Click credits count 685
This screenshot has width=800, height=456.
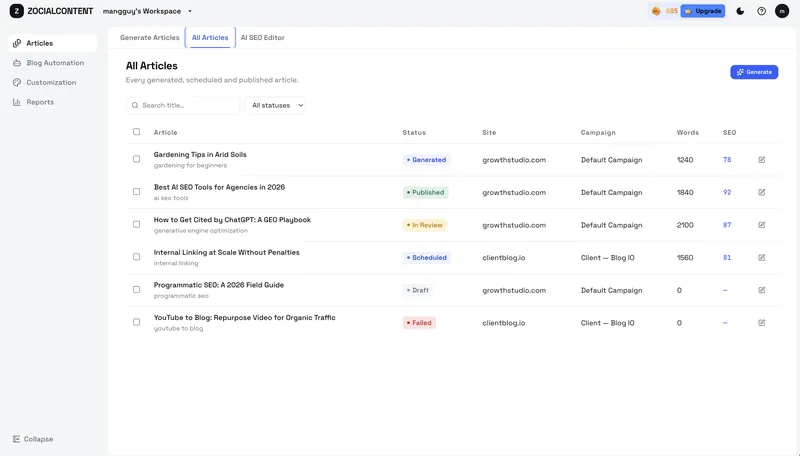[x=671, y=11]
